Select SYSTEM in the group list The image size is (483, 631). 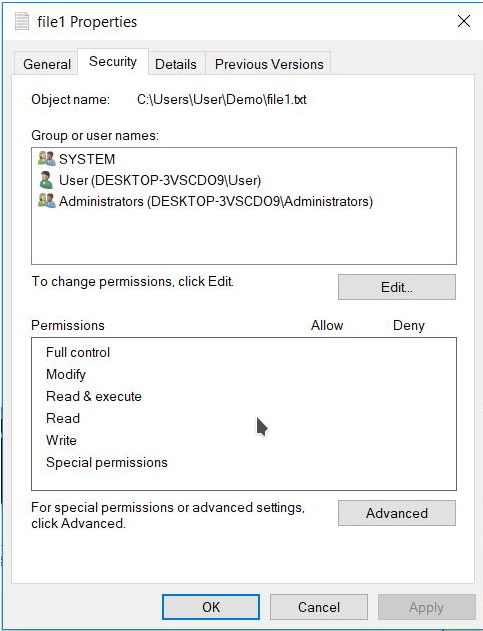coord(87,159)
